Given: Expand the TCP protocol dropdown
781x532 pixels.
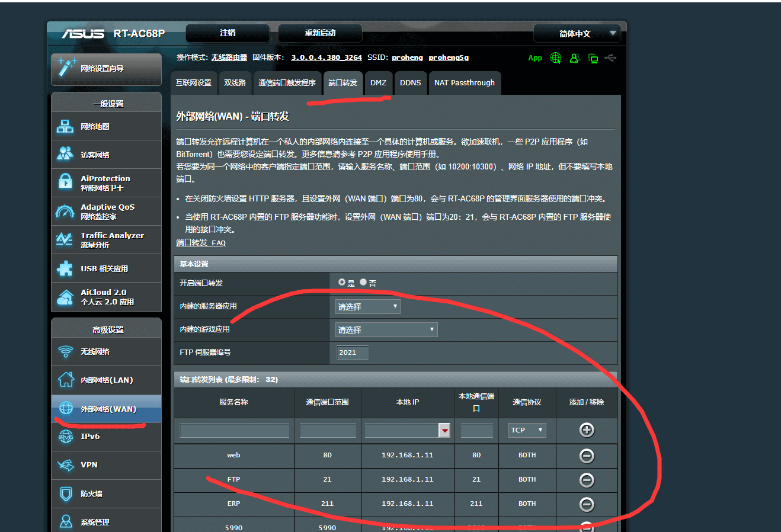Looking at the screenshot, I should [527, 430].
